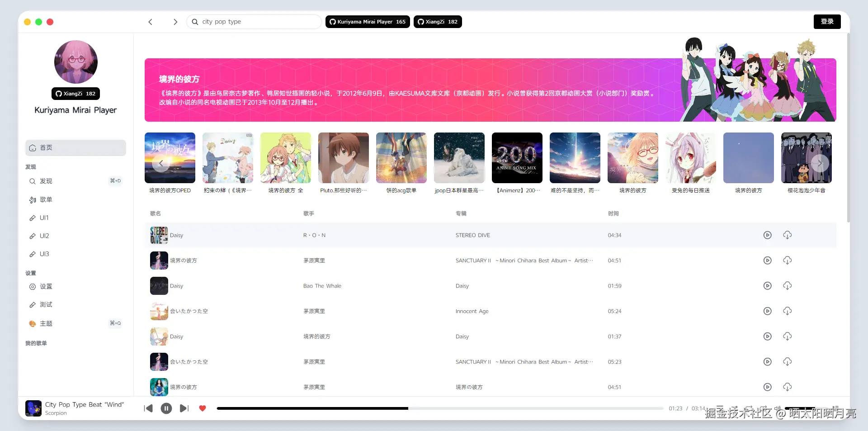Pause the current song

coord(166,408)
